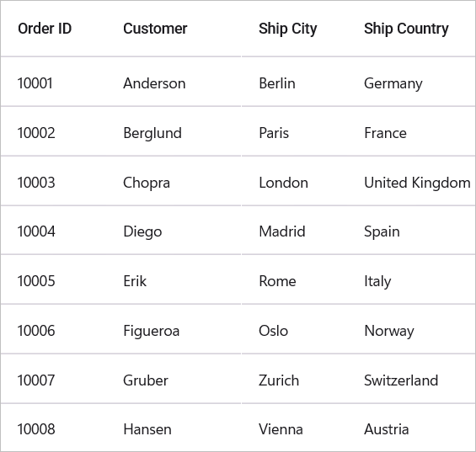The image size is (476, 452).
Task: Click the Germany country cell
Action: 393,83
